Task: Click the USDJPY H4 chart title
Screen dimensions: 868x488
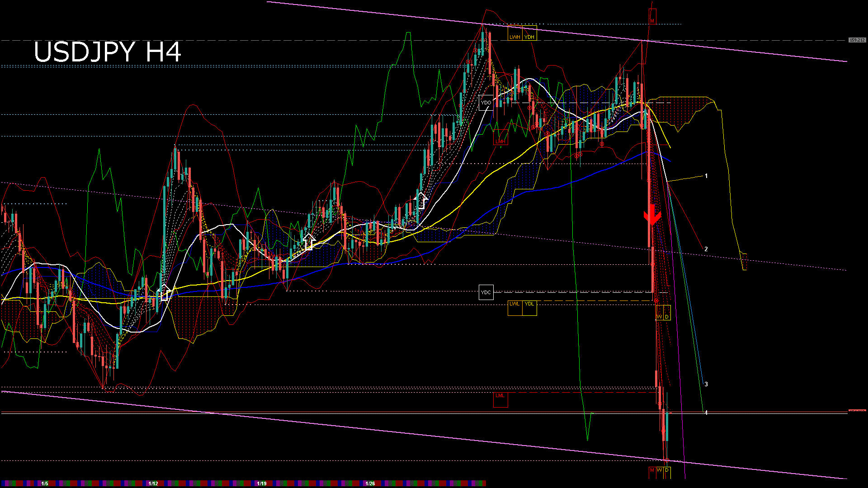Action: click(108, 52)
